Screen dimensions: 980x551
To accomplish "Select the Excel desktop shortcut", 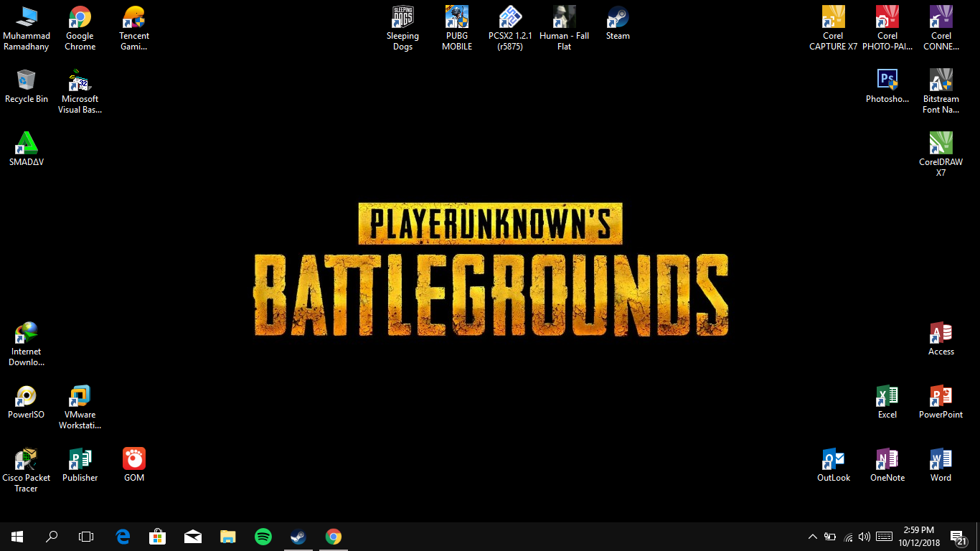I will click(x=887, y=402).
